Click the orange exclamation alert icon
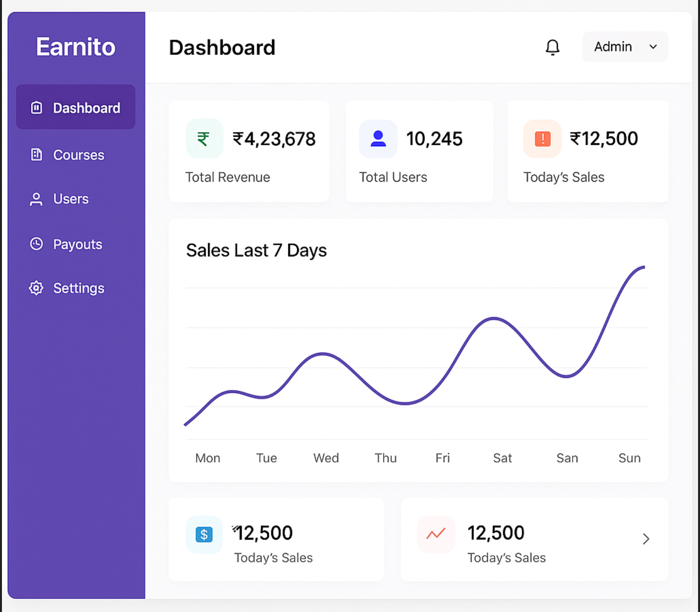 click(x=542, y=138)
